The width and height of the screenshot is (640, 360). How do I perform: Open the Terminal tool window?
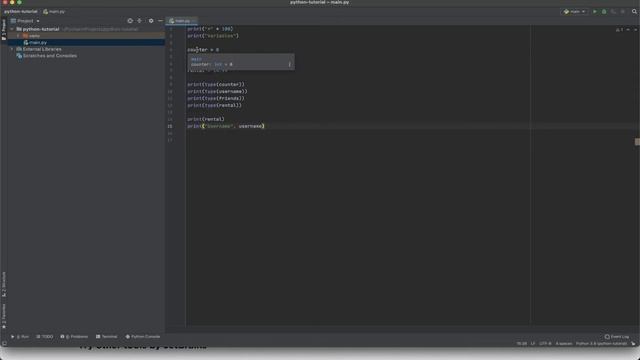coord(107,337)
